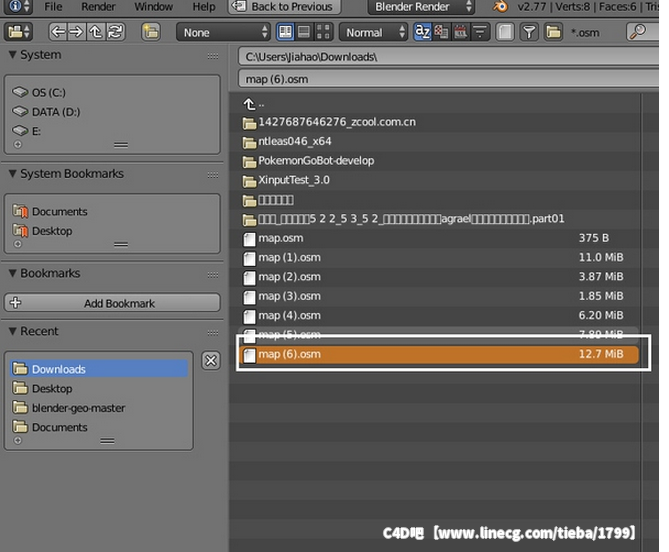Move up to the parent directory with the toolbar arrow

[96, 32]
